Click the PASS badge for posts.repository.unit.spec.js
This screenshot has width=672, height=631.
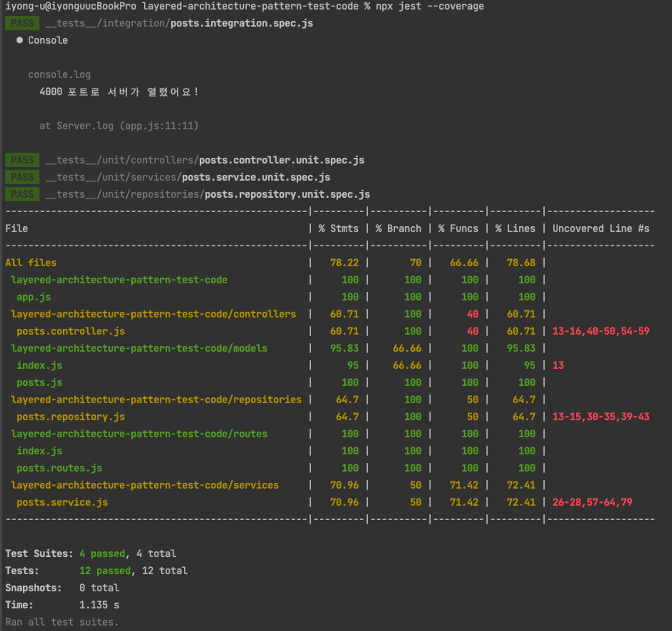[22, 194]
